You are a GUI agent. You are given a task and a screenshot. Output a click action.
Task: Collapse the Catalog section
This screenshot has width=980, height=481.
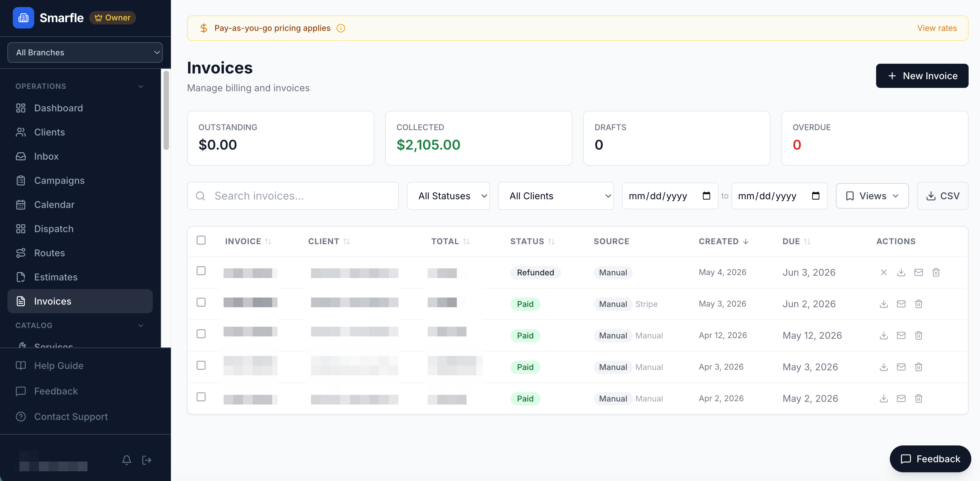(141, 326)
